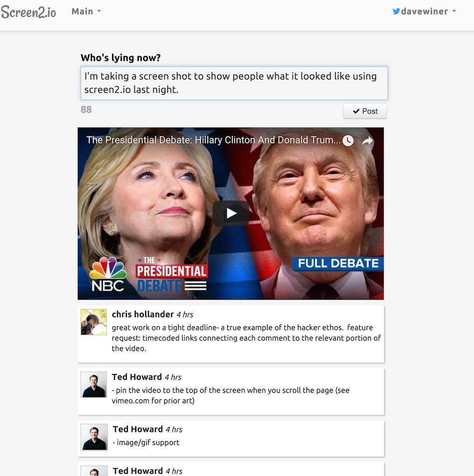Viewport: 474px width, 476px height.
Task: Click Ted Howard's name on image/gif comment
Action: click(138, 429)
